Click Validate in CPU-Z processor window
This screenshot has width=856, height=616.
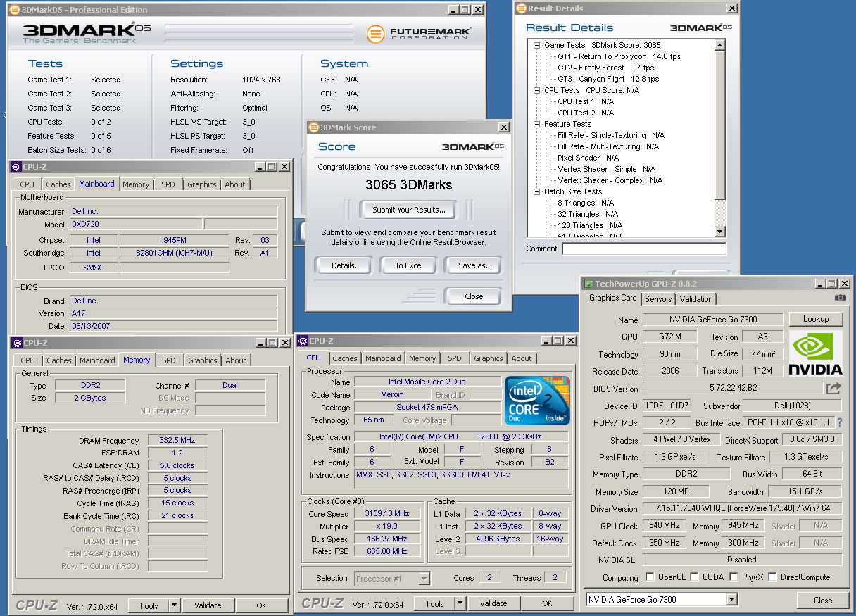tap(493, 603)
